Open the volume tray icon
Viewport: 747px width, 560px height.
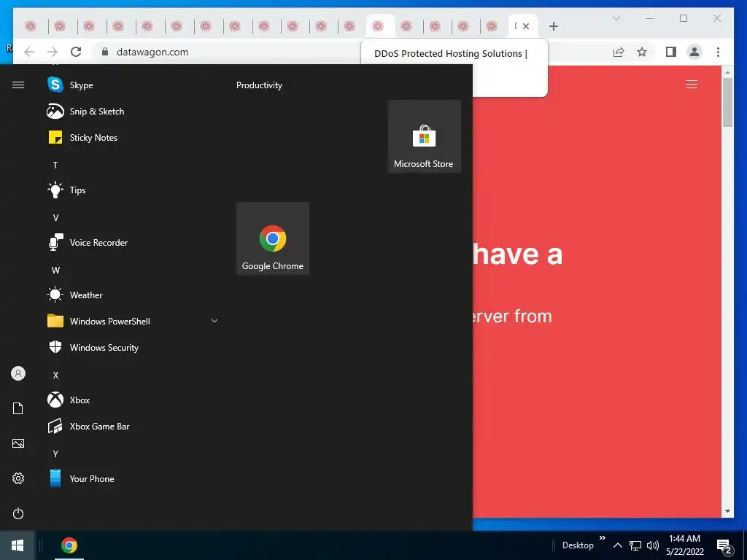pyautogui.click(x=653, y=545)
